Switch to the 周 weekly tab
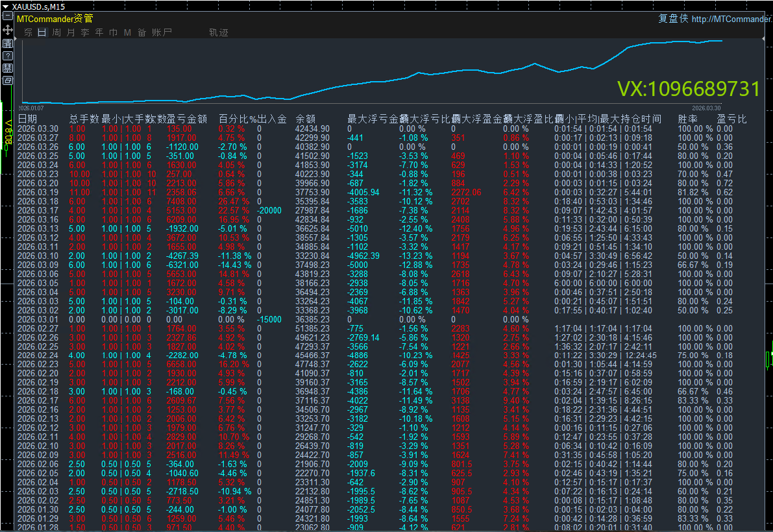773x532 pixels. [x=56, y=32]
